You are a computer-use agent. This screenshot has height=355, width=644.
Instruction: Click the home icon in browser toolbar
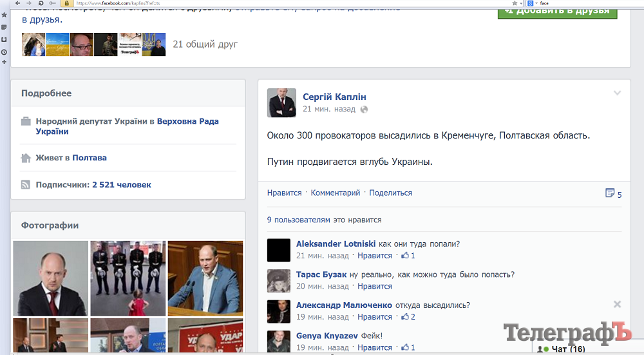click(x=52, y=3)
